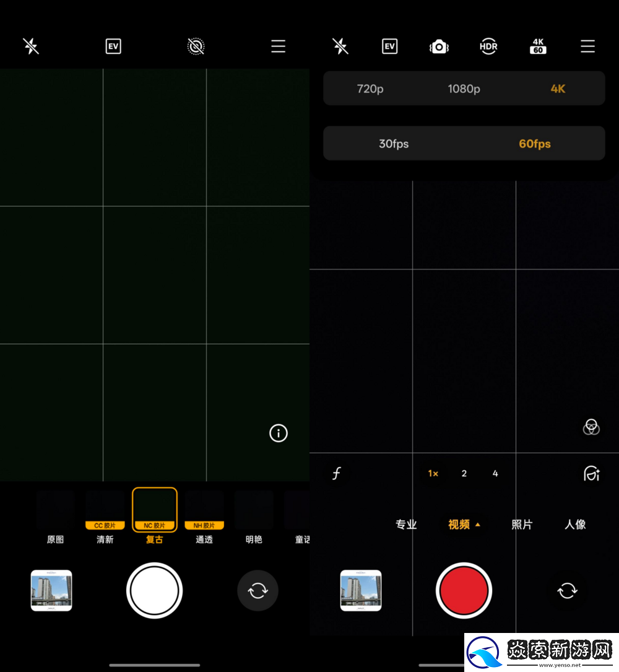Set zoom level to 4
619x672 pixels.
click(x=495, y=474)
